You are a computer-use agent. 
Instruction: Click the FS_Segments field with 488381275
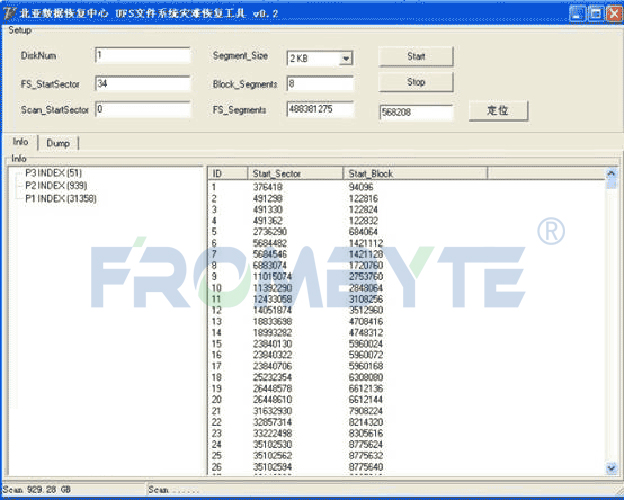point(320,109)
